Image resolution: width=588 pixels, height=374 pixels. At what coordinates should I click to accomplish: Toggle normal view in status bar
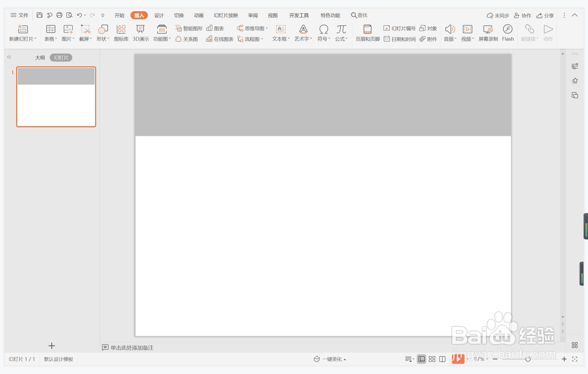pyautogui.click(x=422, y=359)
